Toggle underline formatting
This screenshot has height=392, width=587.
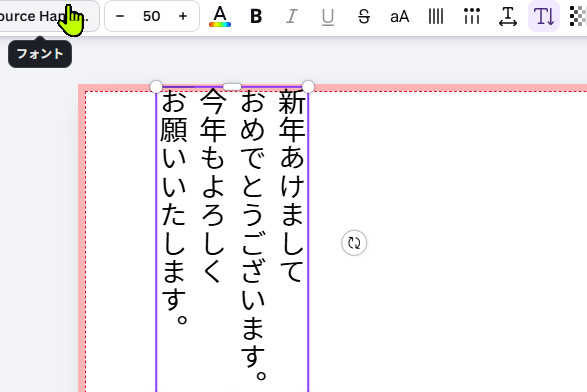click(x=328, y=16)
